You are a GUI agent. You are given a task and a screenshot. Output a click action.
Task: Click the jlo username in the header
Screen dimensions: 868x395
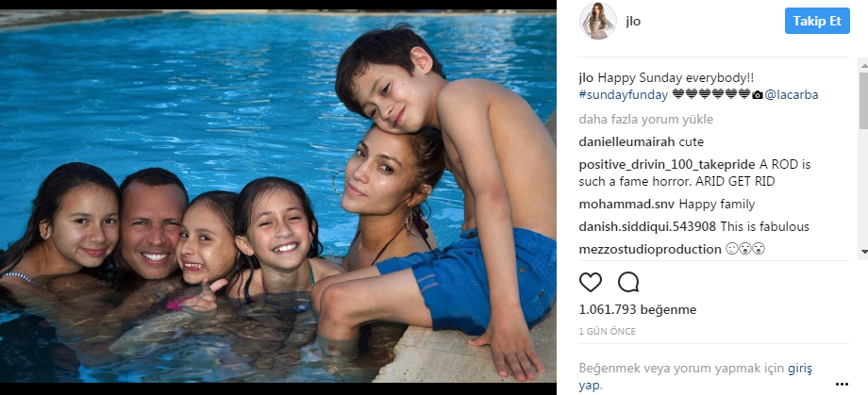pyautogui.click(x=633, y=21)
